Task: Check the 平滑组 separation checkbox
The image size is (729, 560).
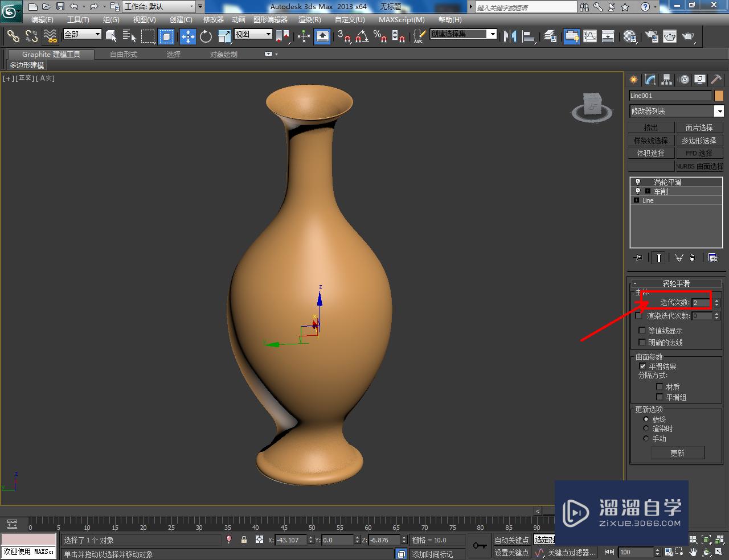Action: (660, 397)
